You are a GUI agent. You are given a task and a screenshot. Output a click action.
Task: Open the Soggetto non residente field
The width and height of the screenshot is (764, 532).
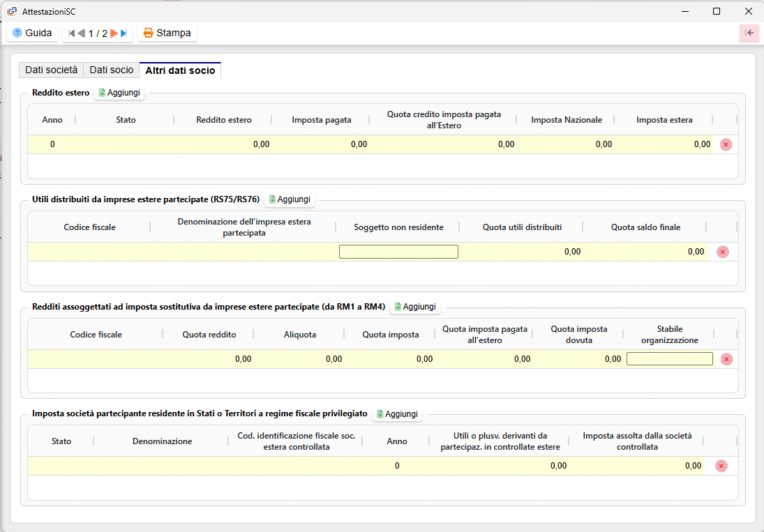pyautogui.click(x=398, y=252)
